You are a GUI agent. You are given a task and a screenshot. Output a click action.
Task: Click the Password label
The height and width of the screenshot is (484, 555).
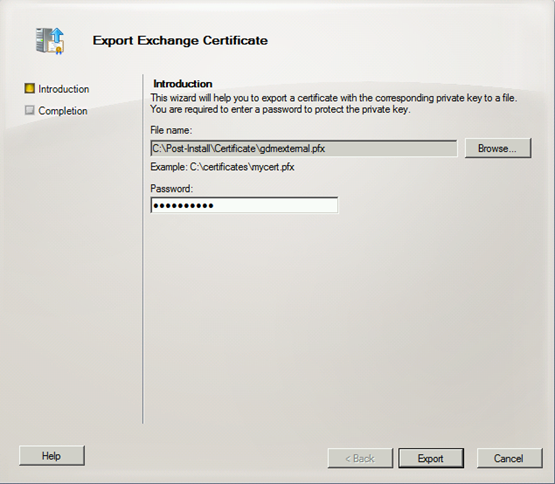pos(172,188)
